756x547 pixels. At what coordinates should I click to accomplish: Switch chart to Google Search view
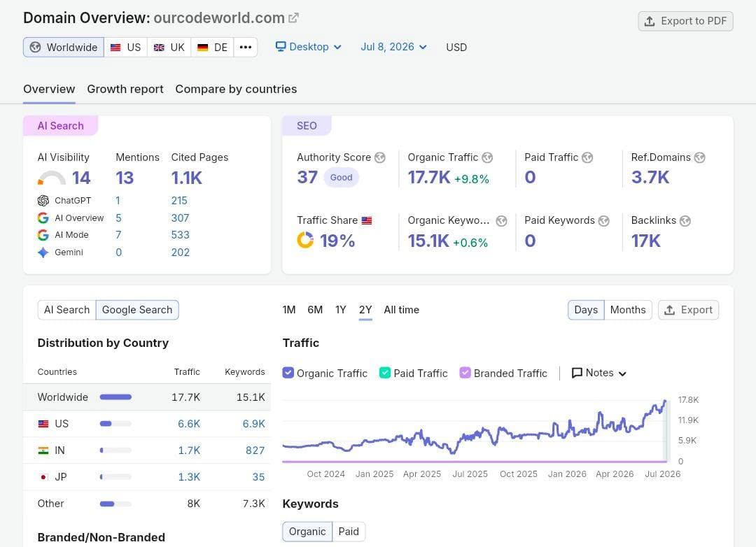137,310
